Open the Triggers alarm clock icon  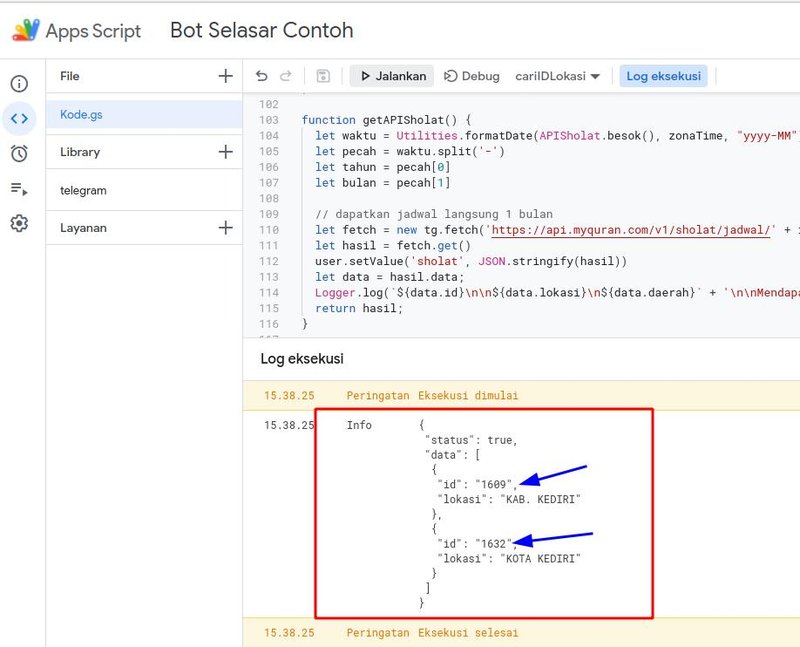(x=19, y=153)
